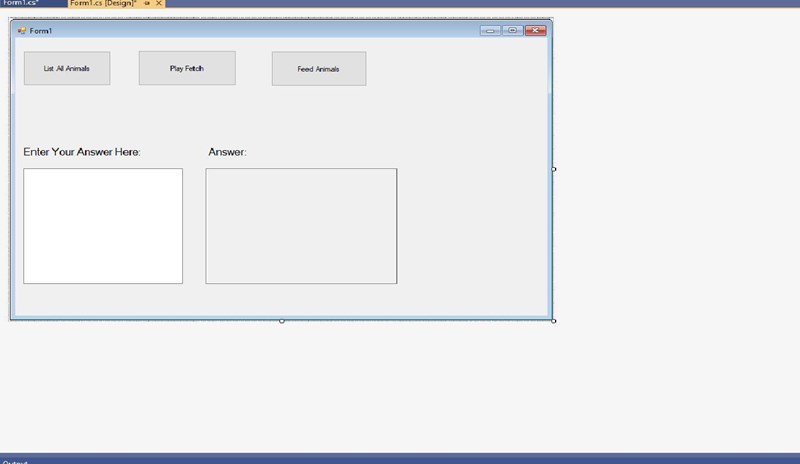Click the Feed Animals button

pos(318,69)
